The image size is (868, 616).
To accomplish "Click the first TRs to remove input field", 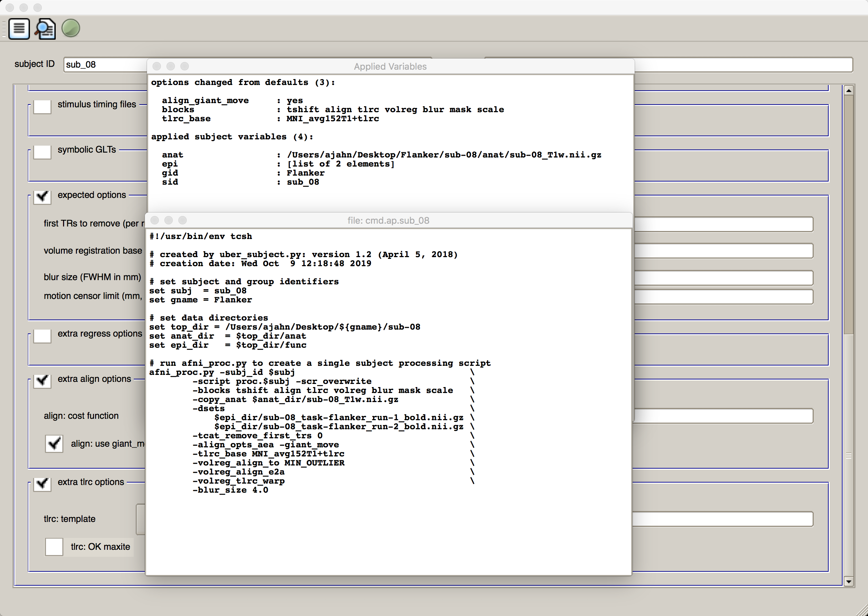I will click(723, 224).
